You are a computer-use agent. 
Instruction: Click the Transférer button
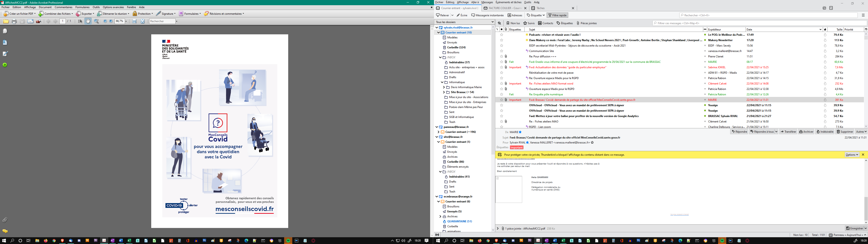[788, 132]
